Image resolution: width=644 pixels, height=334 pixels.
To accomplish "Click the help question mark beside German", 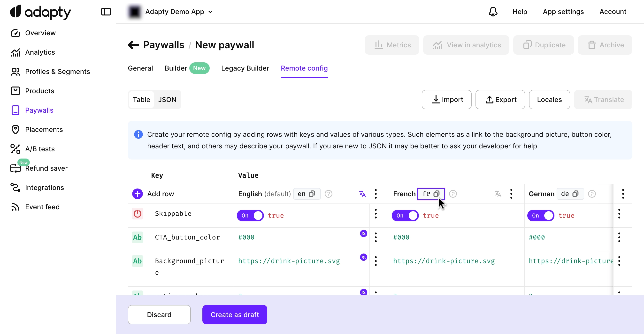I will (592, 194).
